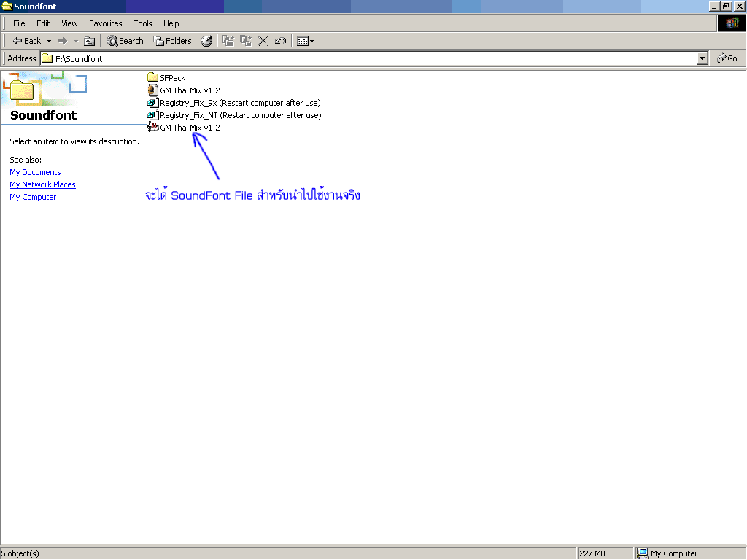The width and height of the screenshot is (747, 560).
Task: Open the Forward history dropdown arrow
Action: coord(76,41)
